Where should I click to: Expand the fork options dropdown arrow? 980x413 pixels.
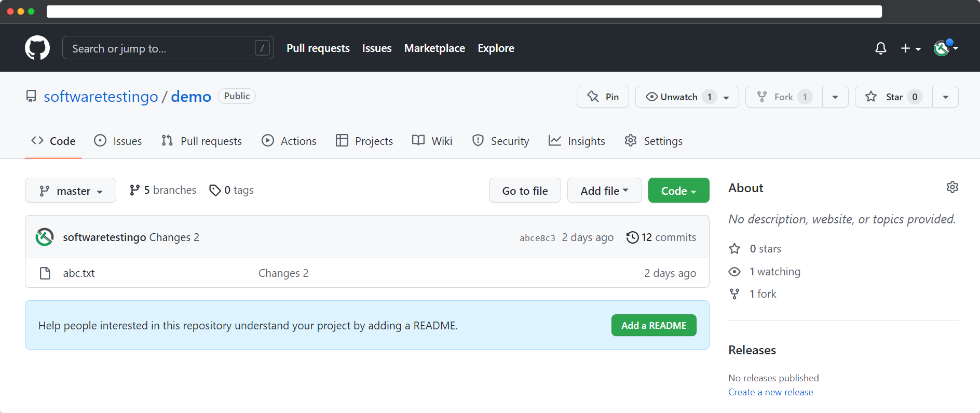pyautogui.click(x=835, y=97)
